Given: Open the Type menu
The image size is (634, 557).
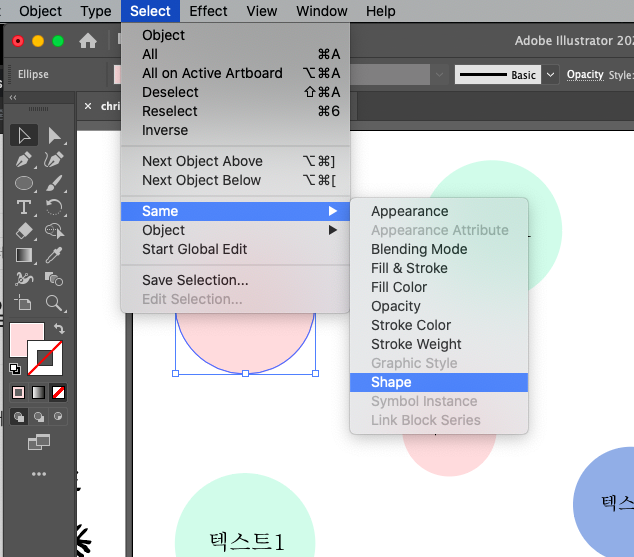Looking at the screenshot, I should tap(95, 11).
